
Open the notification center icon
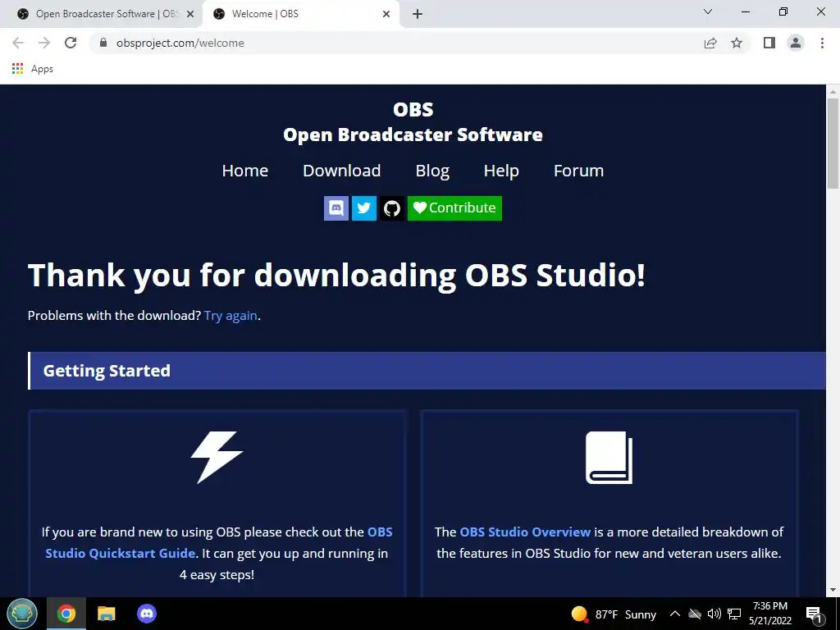point(814,614)
